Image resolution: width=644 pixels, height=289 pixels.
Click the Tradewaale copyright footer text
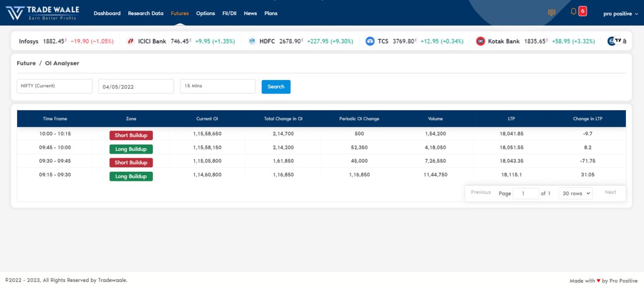click(66, 280)
